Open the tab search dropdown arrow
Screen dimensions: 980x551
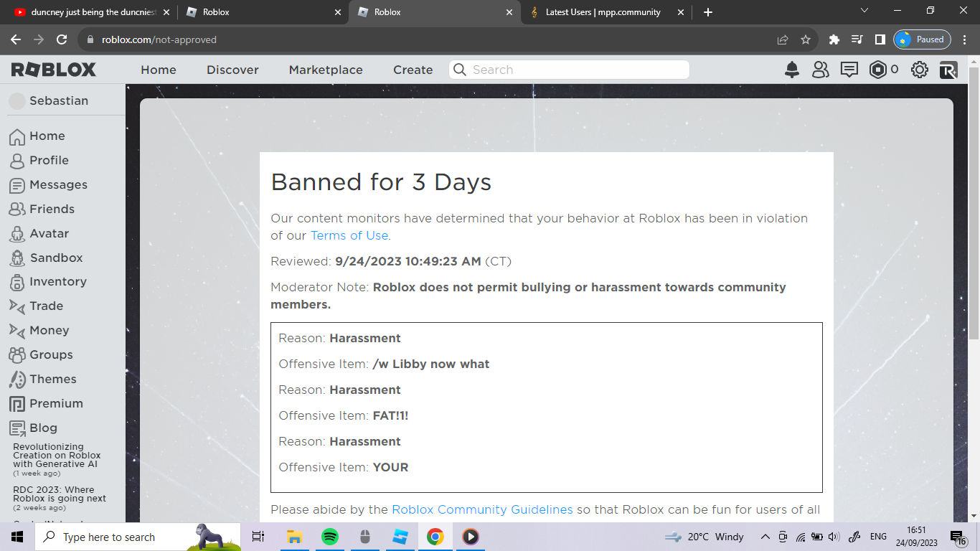tap(864, 11)
